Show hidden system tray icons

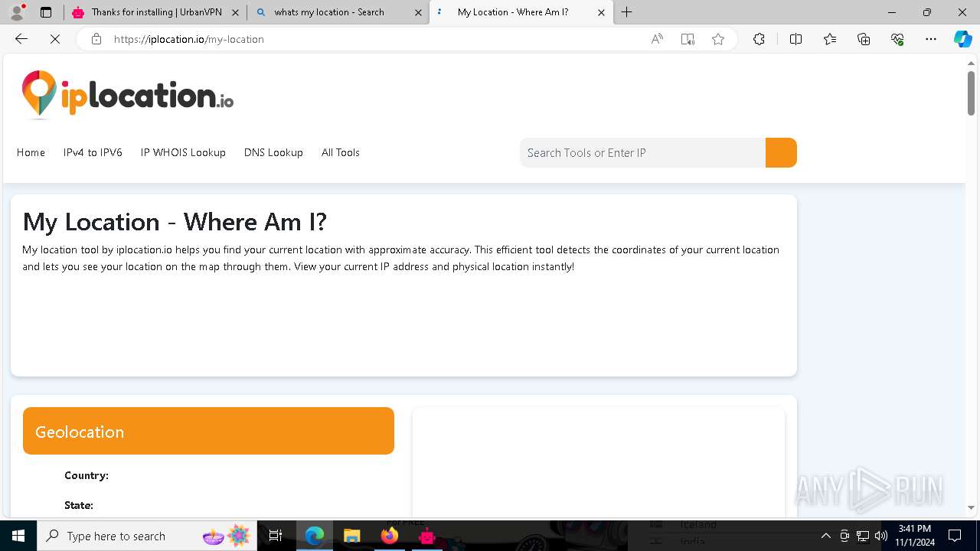click(825, 536)
